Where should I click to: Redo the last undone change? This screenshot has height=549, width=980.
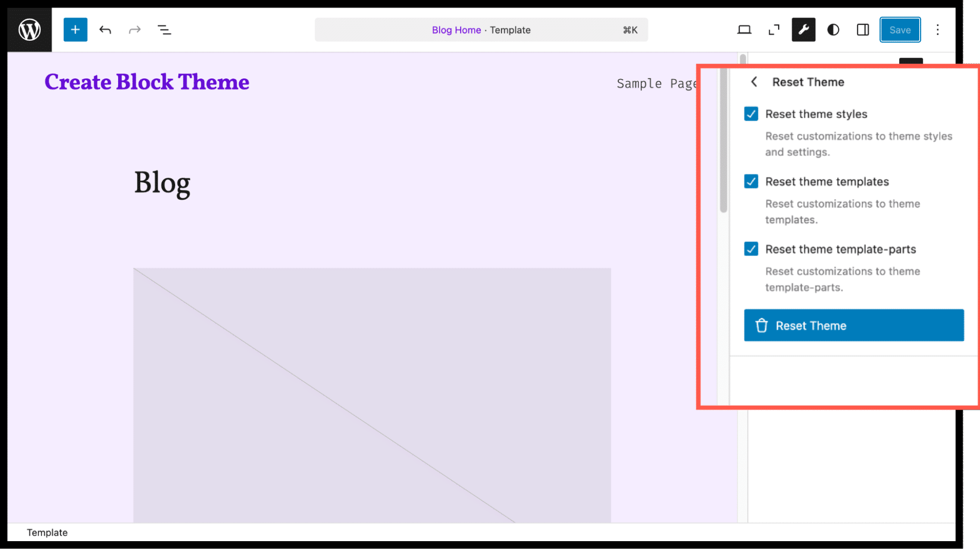[135, 30]
